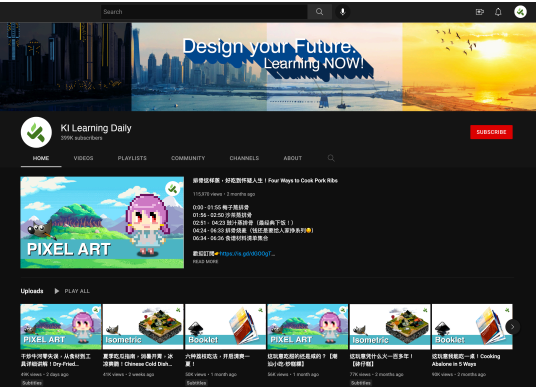Open the Videos tab
Screen dimensions: 536x387
click(x=83, y=158)
